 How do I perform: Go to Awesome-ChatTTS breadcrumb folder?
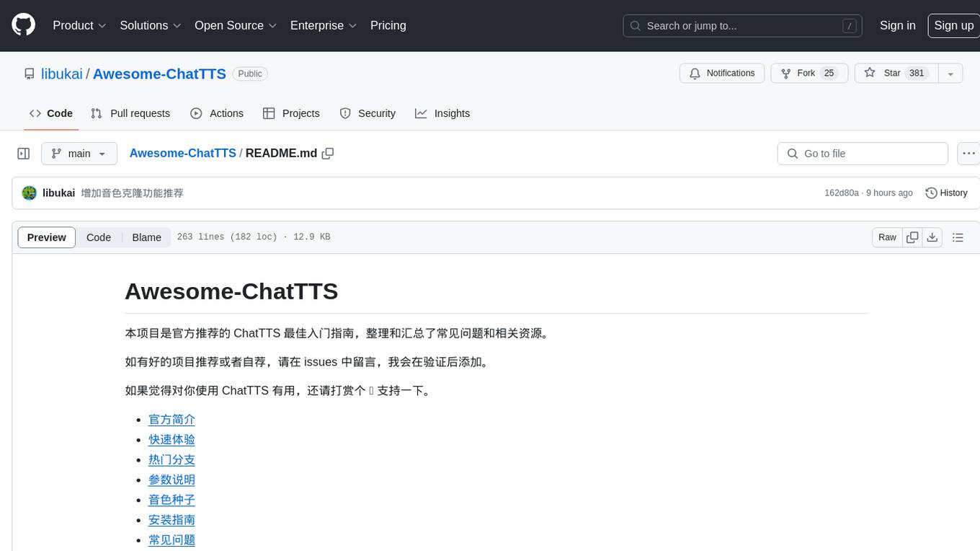tap(183, 153)
